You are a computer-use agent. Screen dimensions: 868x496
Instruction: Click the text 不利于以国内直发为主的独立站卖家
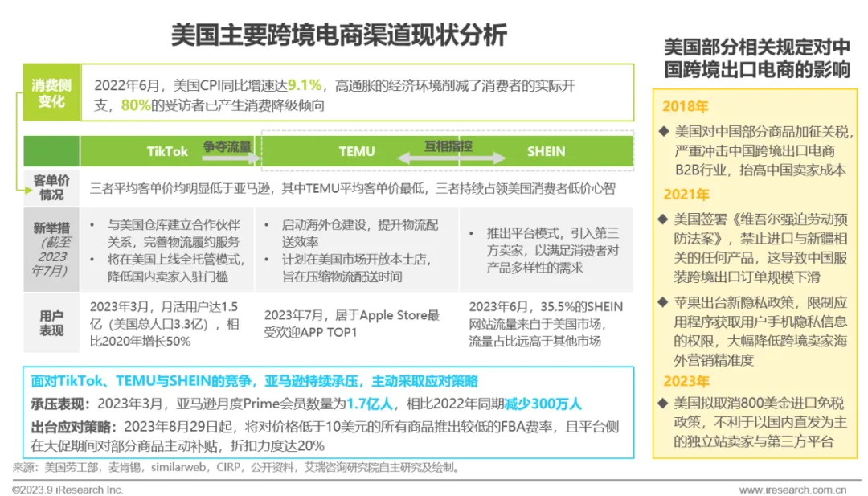click(x=760, y=432)
